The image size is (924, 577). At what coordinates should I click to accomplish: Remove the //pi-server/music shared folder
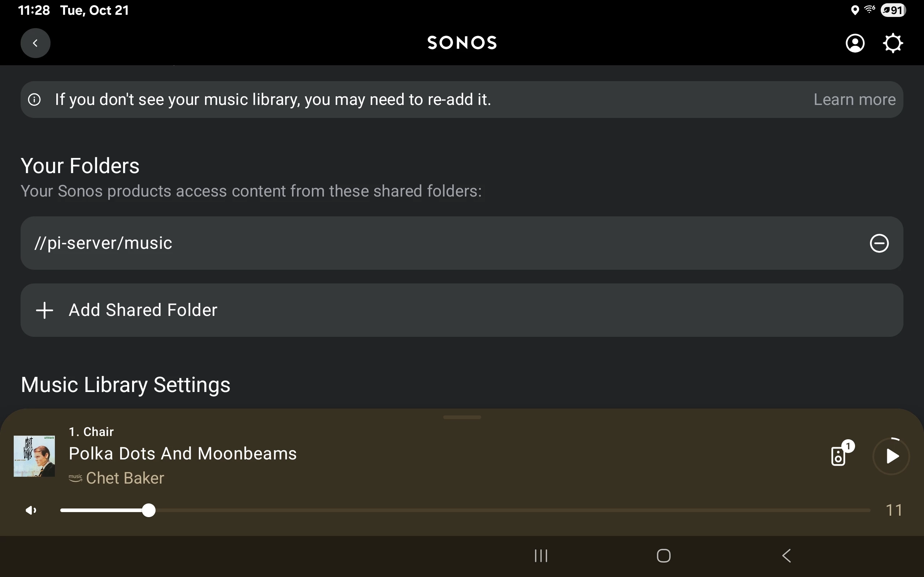point(879,243)
